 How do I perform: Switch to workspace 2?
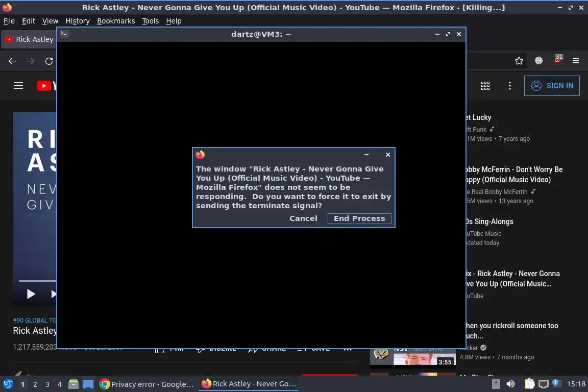35,384
